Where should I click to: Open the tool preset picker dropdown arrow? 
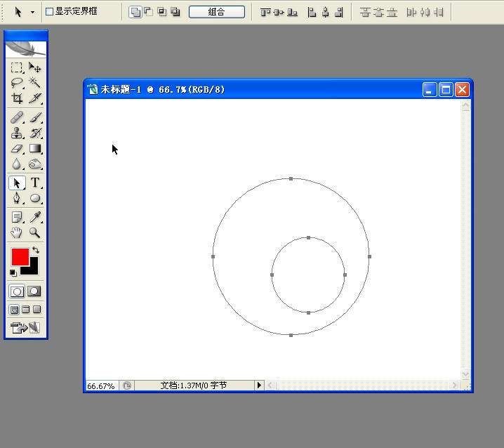(32, 12)
